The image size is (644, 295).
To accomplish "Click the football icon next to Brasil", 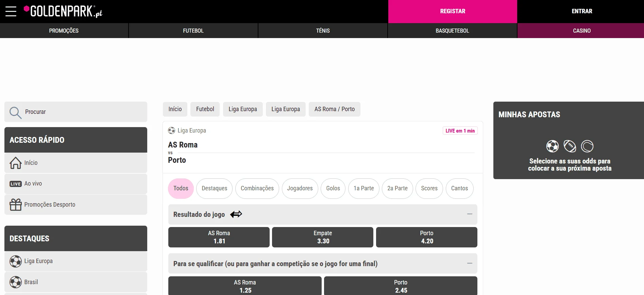I will pyautogui.click(x=16, y=282).
